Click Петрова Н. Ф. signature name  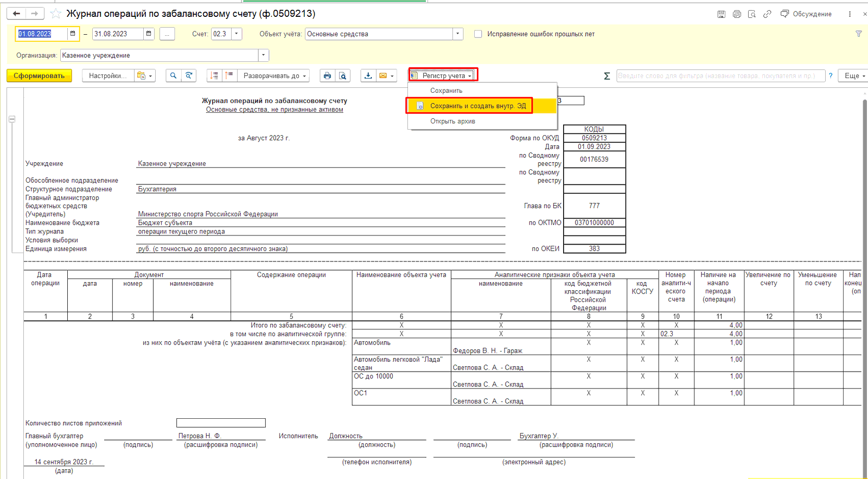click(200, 436)
